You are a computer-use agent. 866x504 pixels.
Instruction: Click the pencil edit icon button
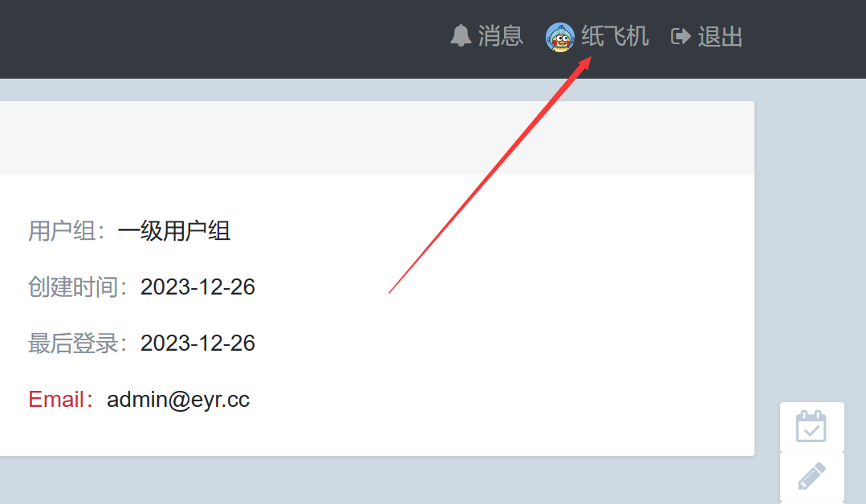811,477
